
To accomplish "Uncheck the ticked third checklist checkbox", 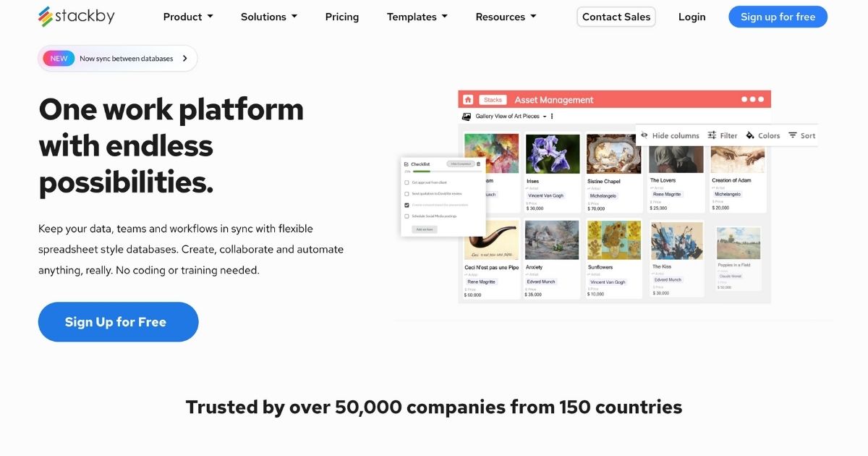I will 407,205.
